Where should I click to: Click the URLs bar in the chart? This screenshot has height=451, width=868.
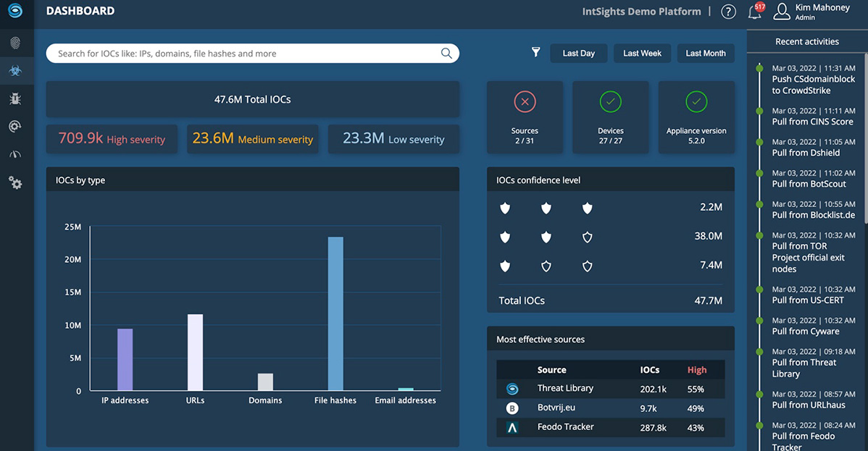(196, 353)
